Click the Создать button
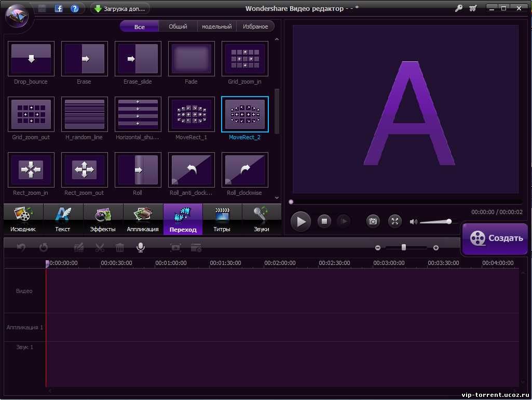 pos(495,238)
